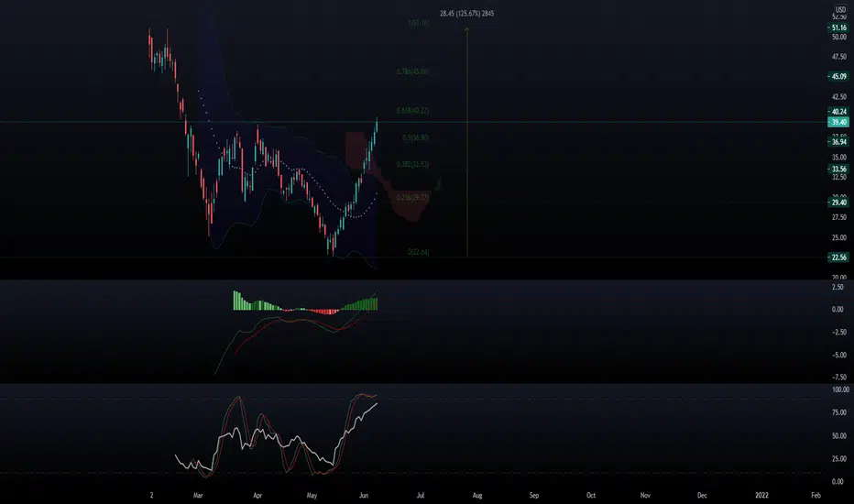Image resolution: width=854 pixels, height=504 pixels.
Task: Click the Mar label on time axis
Action: coord(198,495)
